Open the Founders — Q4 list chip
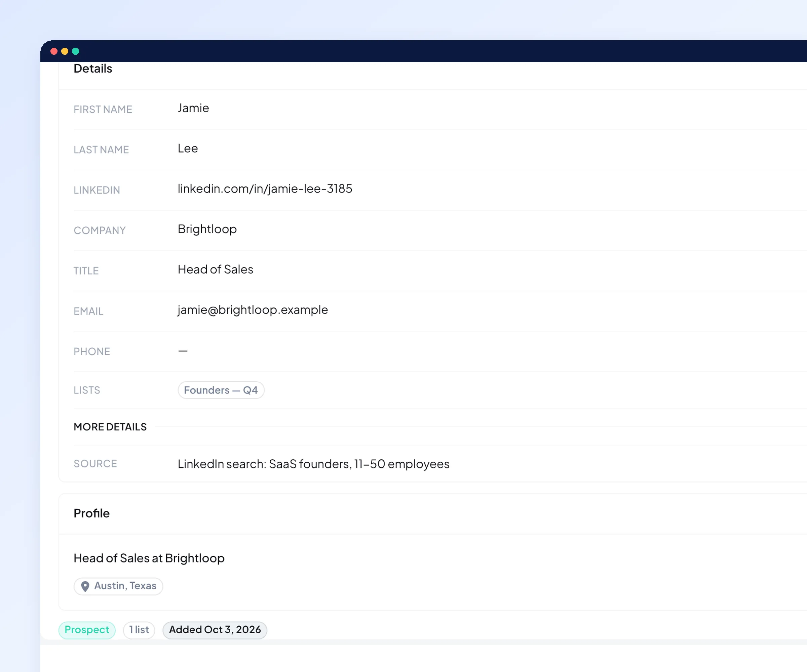Image resolution: width=807 pixels, height=672 pixels. 221,390
